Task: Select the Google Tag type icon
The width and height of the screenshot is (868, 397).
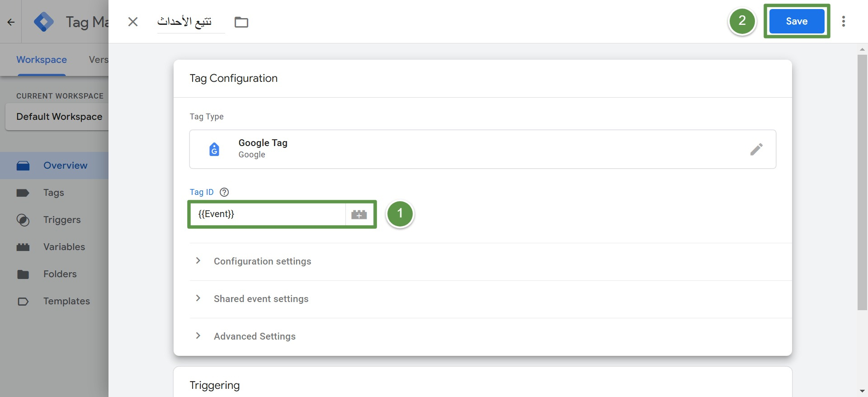Action: (x=214, y=149)
